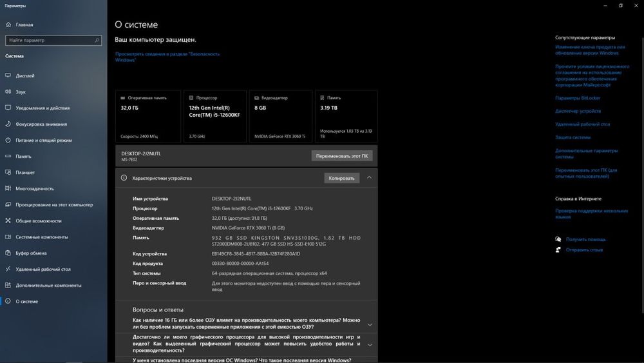Click the Имя устройства value DESKTOP-2J2NUTL
644x363 pixels.
tap(231, 199)
